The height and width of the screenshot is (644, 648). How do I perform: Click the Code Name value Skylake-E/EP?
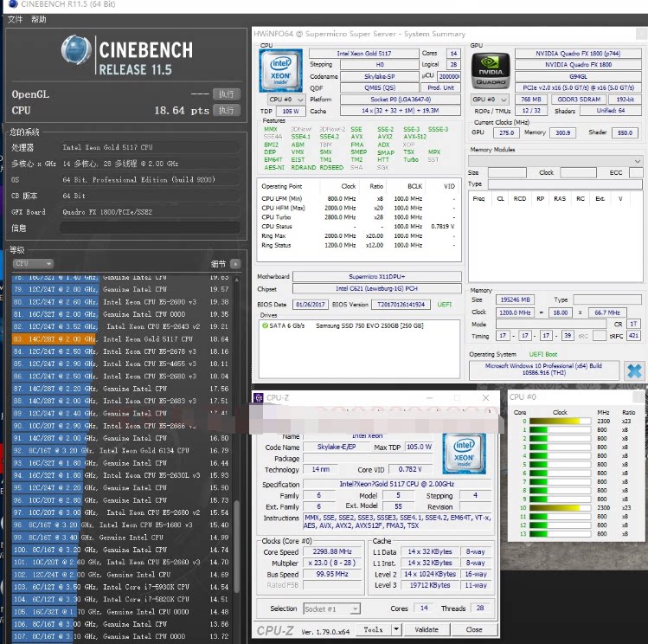pos(336,447)
